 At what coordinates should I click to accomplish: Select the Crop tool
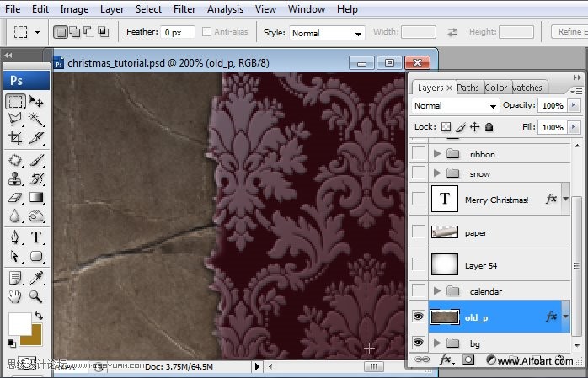point(15,138)
